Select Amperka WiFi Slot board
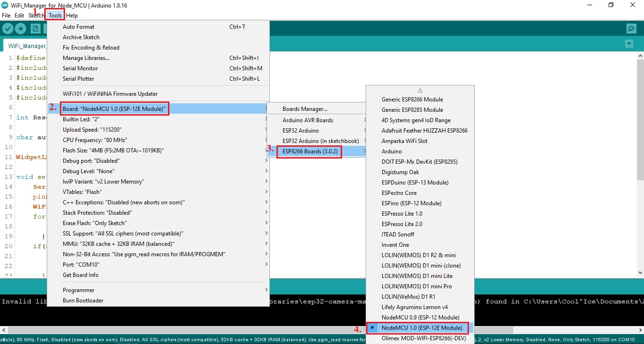Viewport: 644px width, 344px height. click(x=420, y=141)
